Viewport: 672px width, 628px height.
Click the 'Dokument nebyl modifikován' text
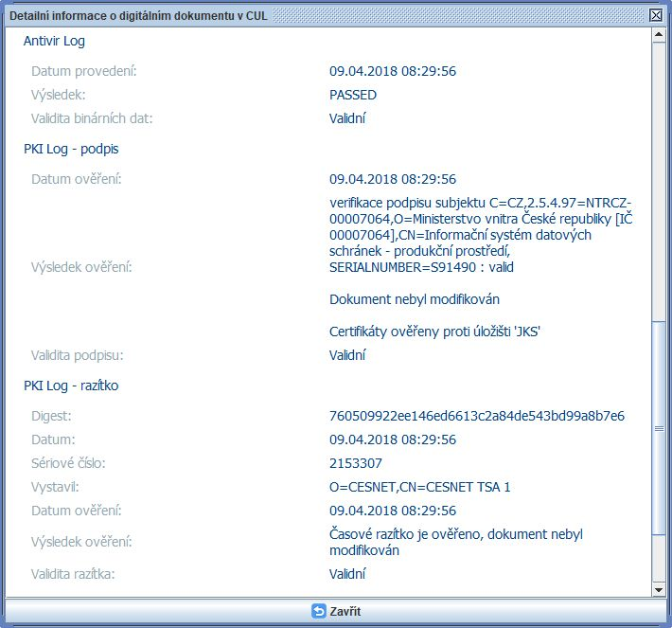click(415, 299)
